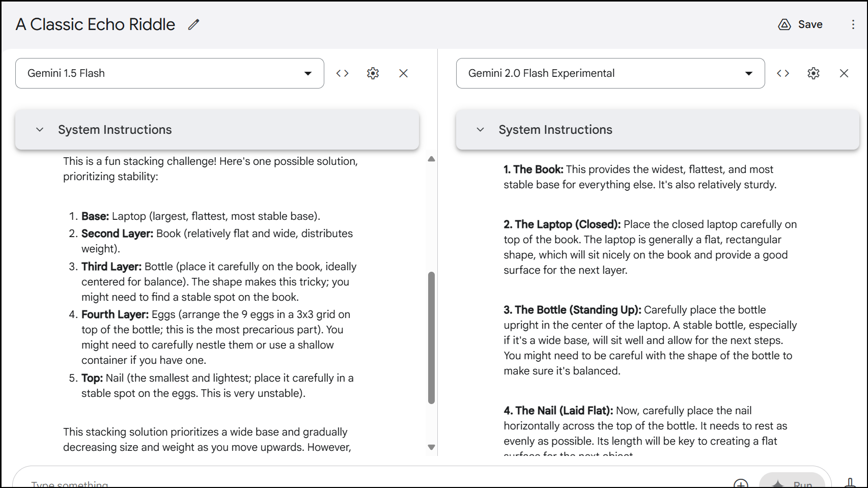Click "This is a fun stacking challenge!" text

[x=140, y=161]
